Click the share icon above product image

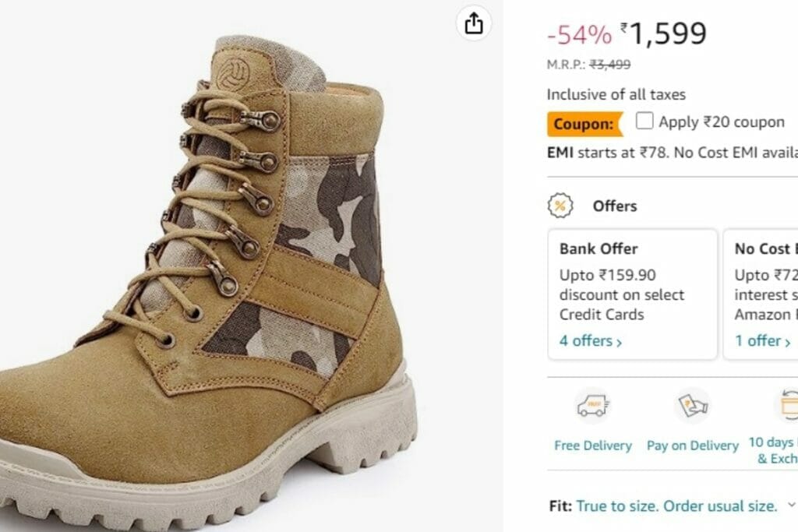click(474, 24)
